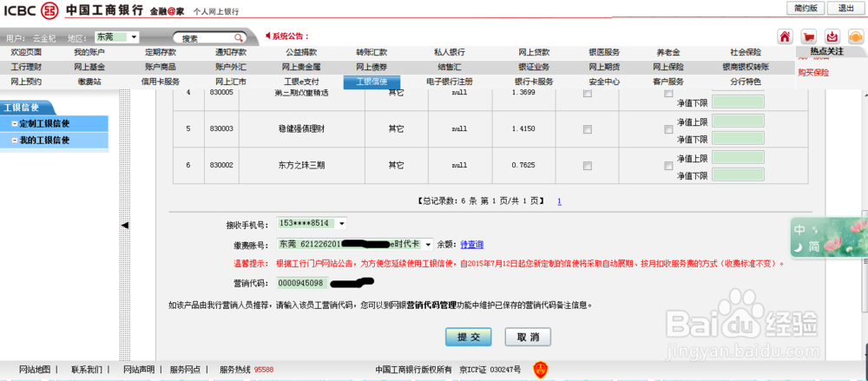Select 我的工银信使 in sidebar
This screenshot has height=381, width=868.
pyautogui.click(x=54, y=141)
